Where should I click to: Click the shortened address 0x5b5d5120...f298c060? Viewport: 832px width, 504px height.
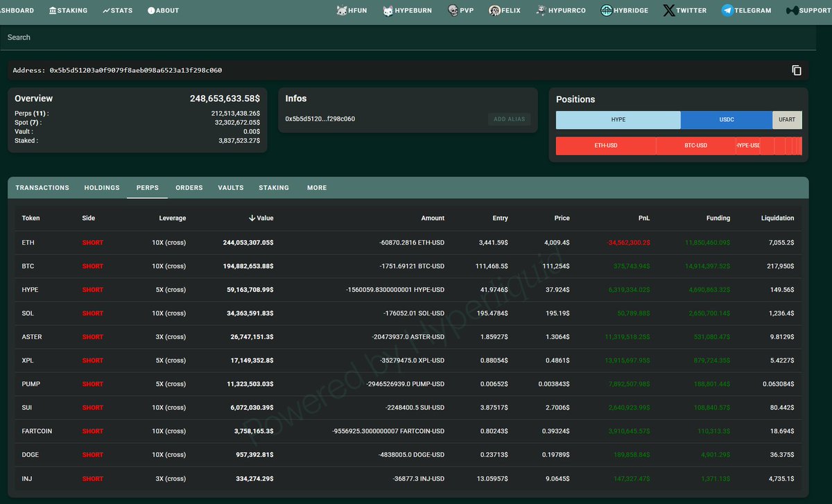tap(320, 119)
